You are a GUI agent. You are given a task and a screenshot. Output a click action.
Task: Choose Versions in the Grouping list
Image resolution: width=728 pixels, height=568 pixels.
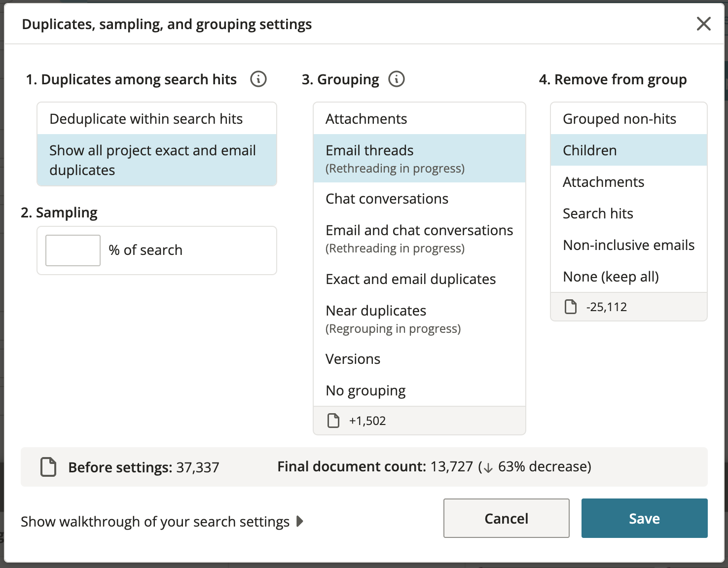pyautogui.click(x=353, y=358)
